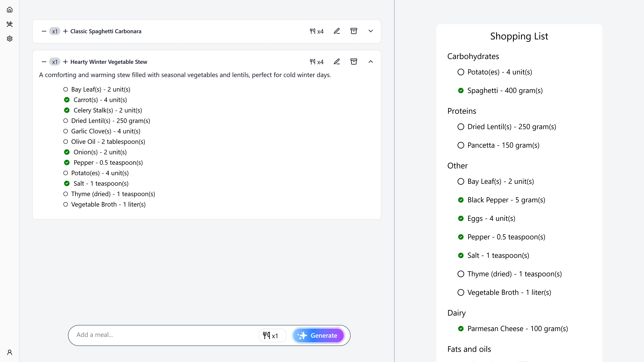Click the Hearty Winter Vegetable Stew title
This screenshot has width=644, height=362.
(109, 62)
